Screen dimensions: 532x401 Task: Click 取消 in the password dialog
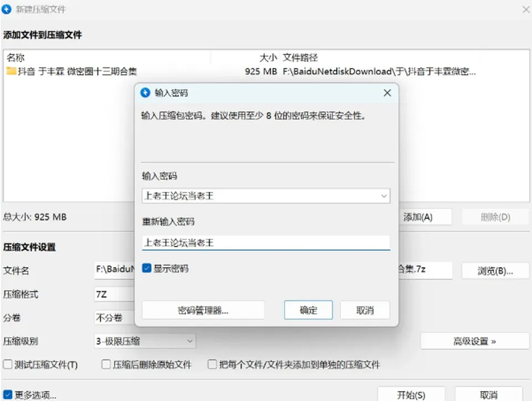(x=365, y=310)
